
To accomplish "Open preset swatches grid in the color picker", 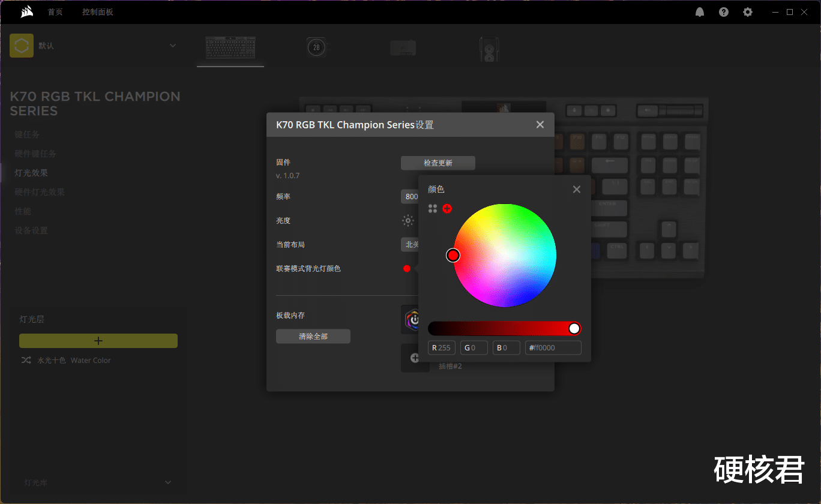I will [x=432, y=208].
